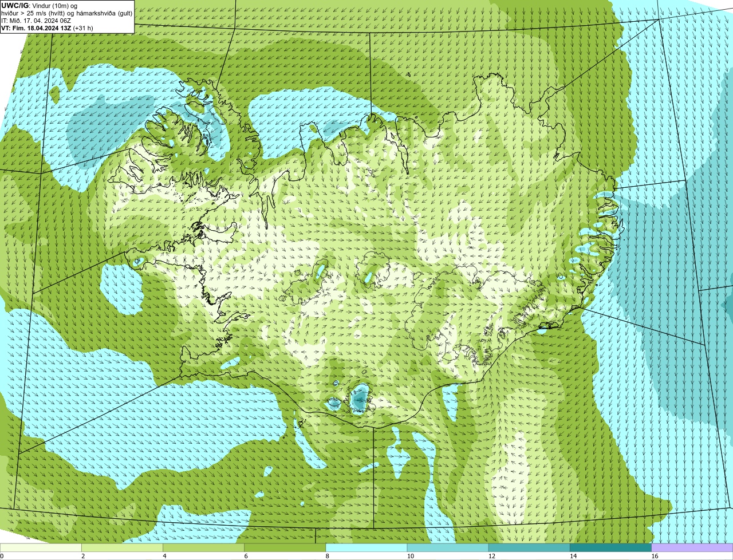
Task: Click the valid time "VT: Fim. 18.04.2024 13Z (+31 h)"
Action: [x=47, y=27]
